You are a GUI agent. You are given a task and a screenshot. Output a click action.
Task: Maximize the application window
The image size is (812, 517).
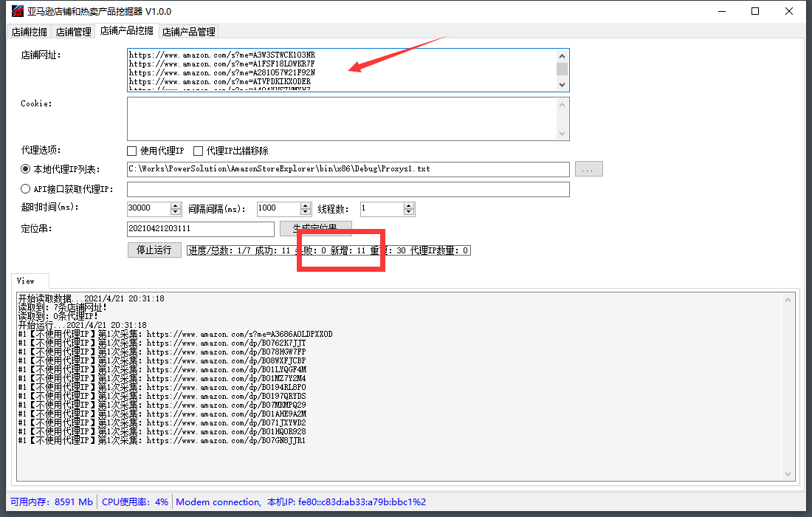(x=755, y=11)
